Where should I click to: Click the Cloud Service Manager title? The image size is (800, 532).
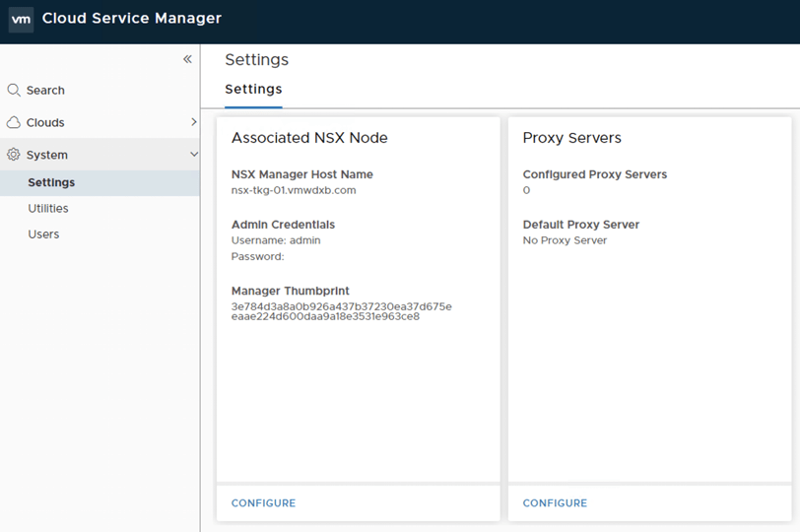pos(132,19)
